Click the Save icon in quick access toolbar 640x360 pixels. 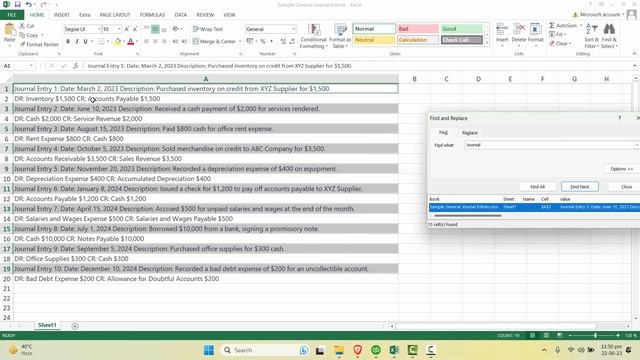18,4
